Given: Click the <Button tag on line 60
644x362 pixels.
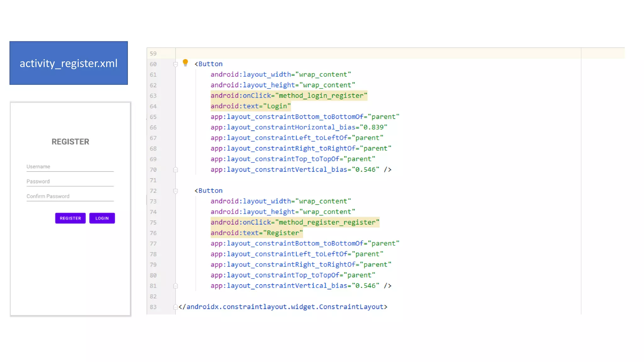Looking at the screenshot, I should click(208, 64).
